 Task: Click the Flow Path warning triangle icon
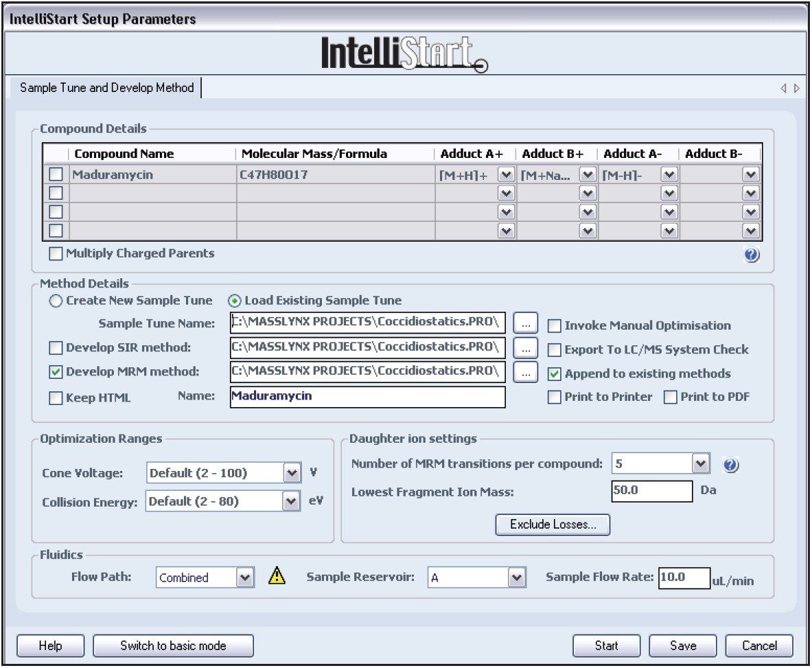277,575
